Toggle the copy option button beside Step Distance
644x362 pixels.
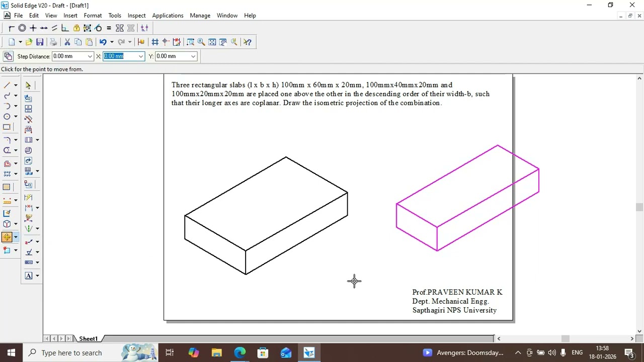coord(8,56)
